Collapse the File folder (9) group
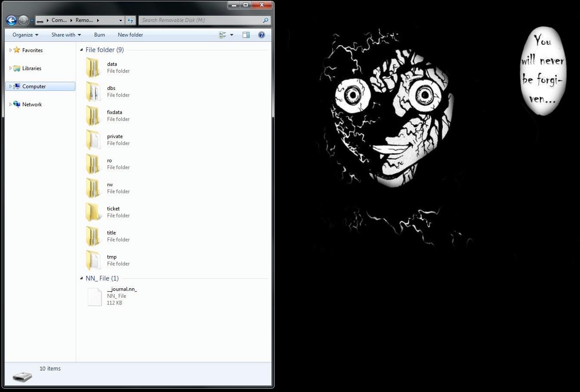 tap(81, 50)
